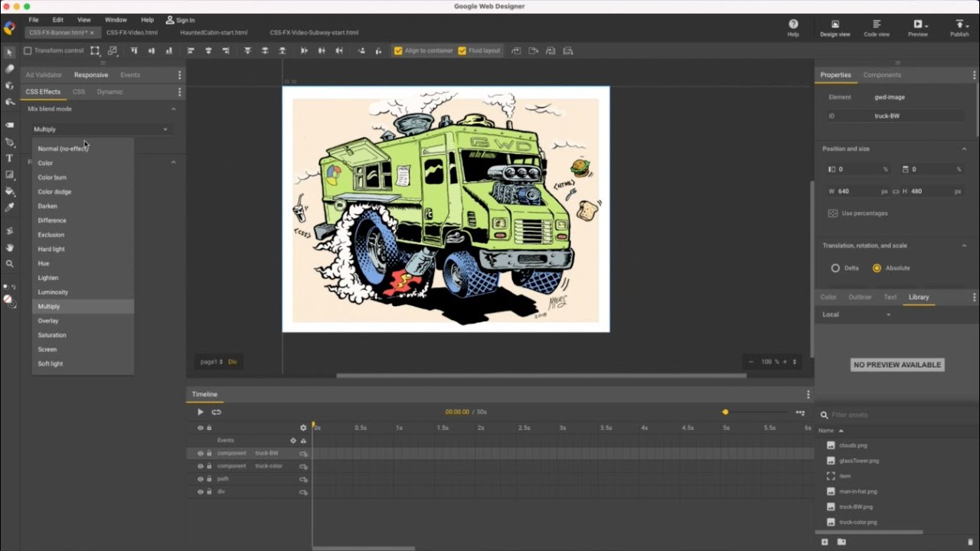Click the timeline zoom slider handle

725,412
